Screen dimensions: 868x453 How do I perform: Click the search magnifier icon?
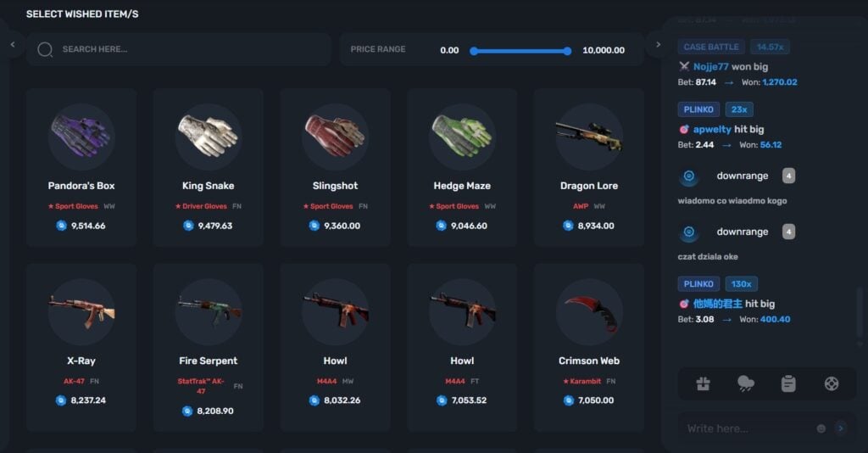click(45, 50)
